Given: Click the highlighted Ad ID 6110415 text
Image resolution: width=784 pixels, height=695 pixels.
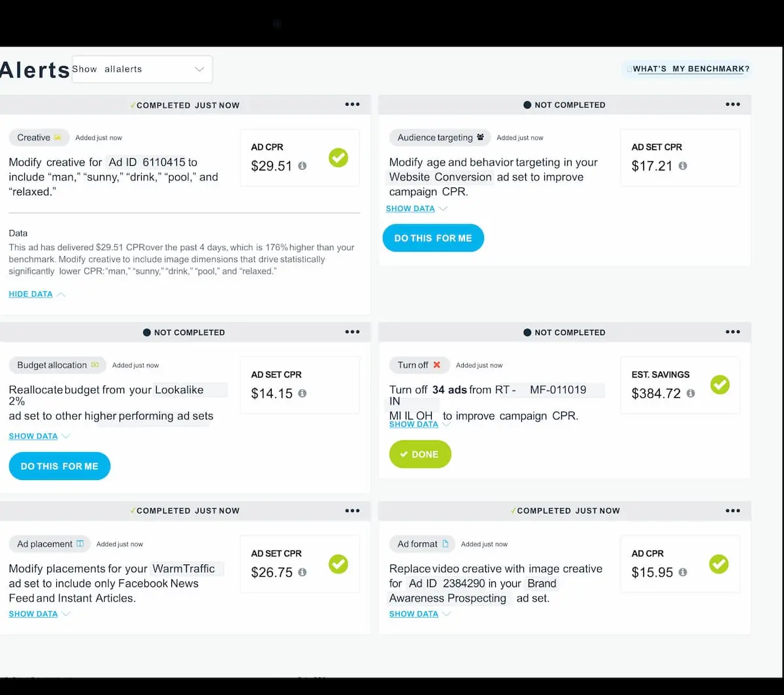Looking at the screenshot, I should (x=147, y=162).
